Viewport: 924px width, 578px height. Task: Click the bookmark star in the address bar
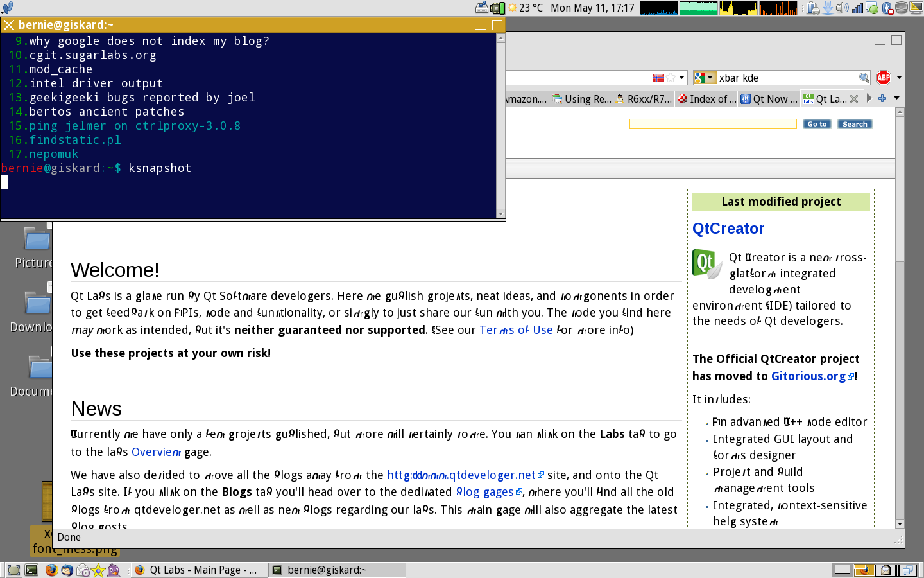click(671, 78)
